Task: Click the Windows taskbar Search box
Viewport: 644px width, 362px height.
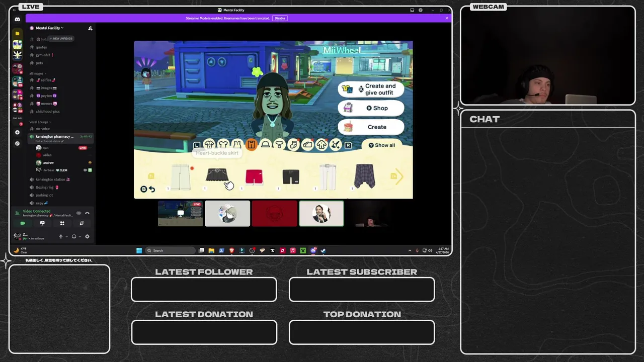Action: (x=170, y=250)
